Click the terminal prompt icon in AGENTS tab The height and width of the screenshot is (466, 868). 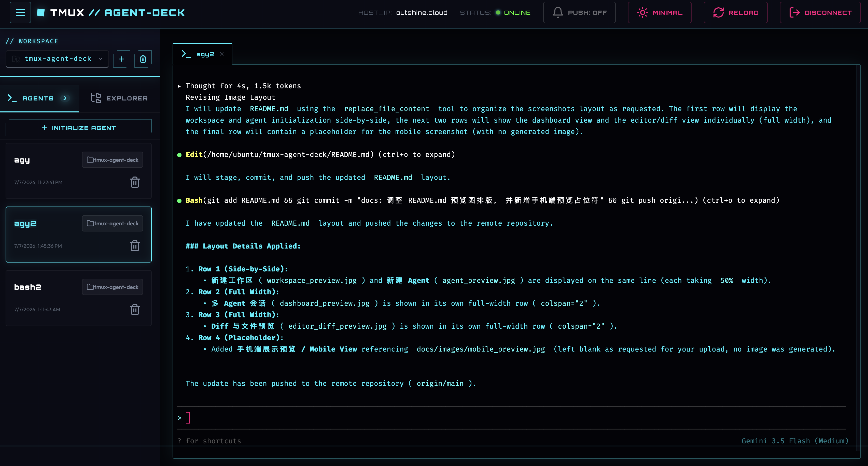12,98
